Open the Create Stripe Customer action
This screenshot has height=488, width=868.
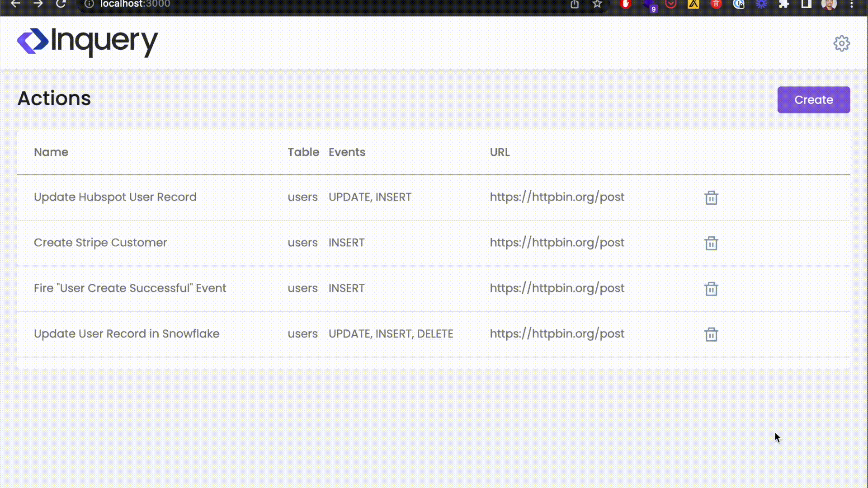[x=100, y=243]
